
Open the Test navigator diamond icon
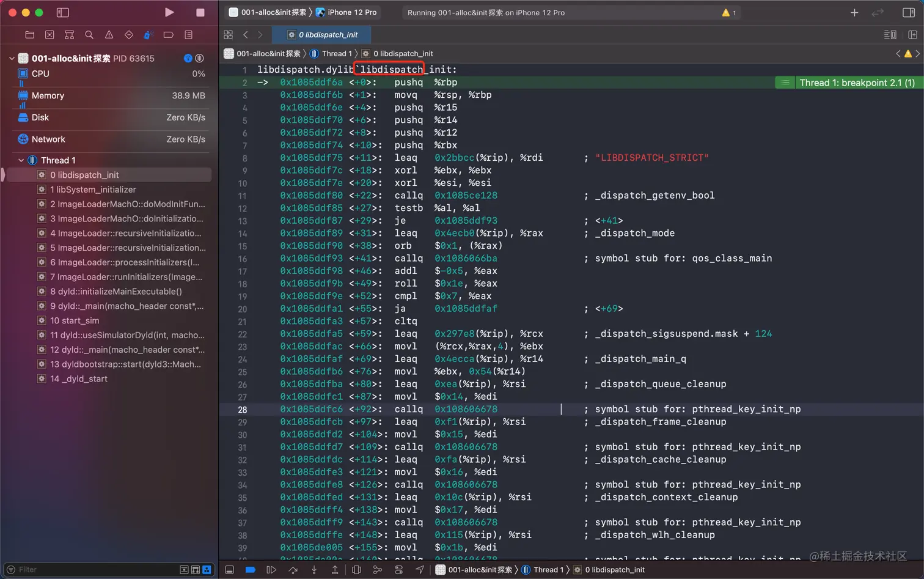pos(128,35)
